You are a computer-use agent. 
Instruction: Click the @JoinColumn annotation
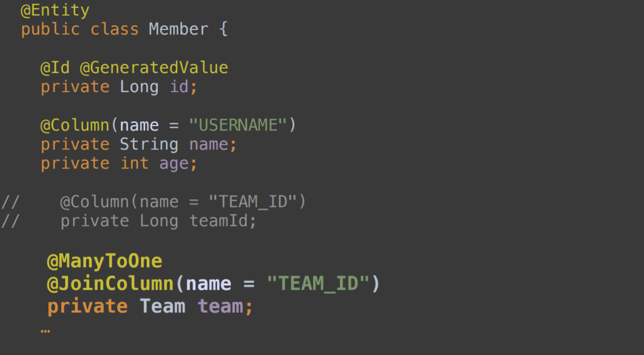(x=111, y=284)
